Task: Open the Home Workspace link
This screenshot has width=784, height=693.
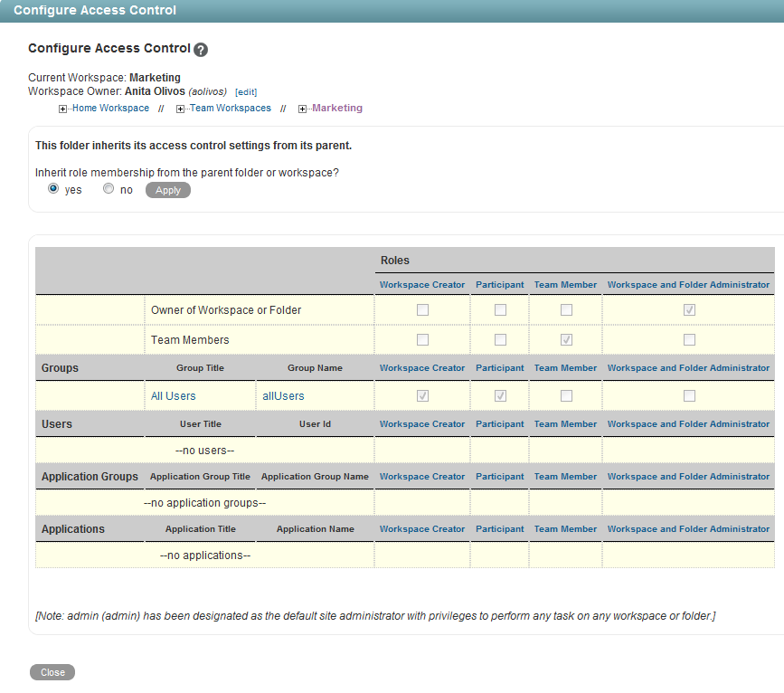Action: [110, 108]
